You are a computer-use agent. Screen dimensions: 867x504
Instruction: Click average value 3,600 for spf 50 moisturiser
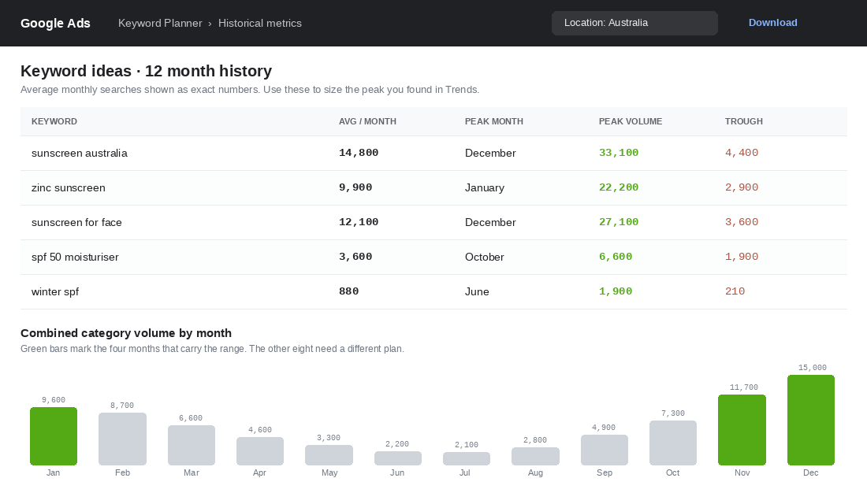(355, 257)
